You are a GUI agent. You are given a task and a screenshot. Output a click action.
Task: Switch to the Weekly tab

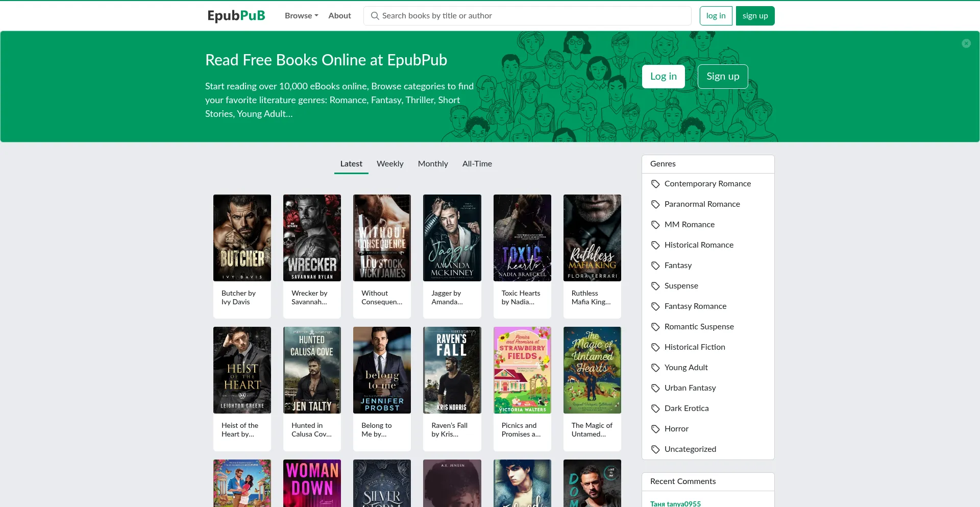click(390, 164)
